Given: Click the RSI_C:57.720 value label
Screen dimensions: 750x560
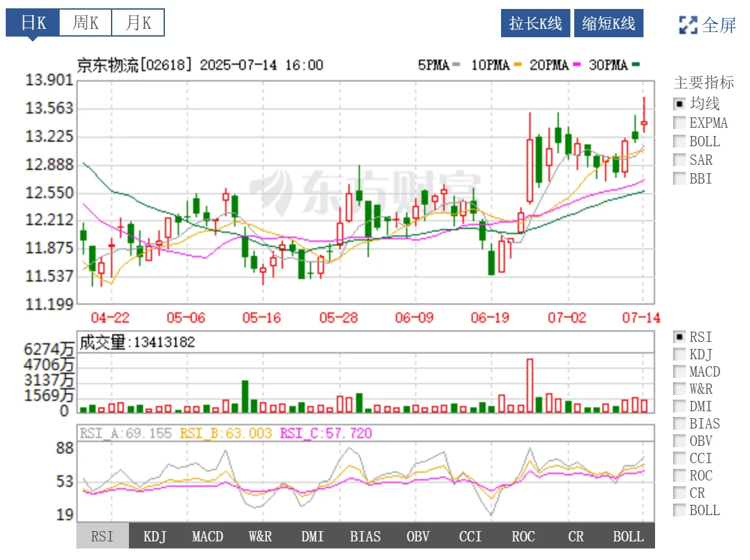Looking at the screenshot, I should [x=326, y=433].
